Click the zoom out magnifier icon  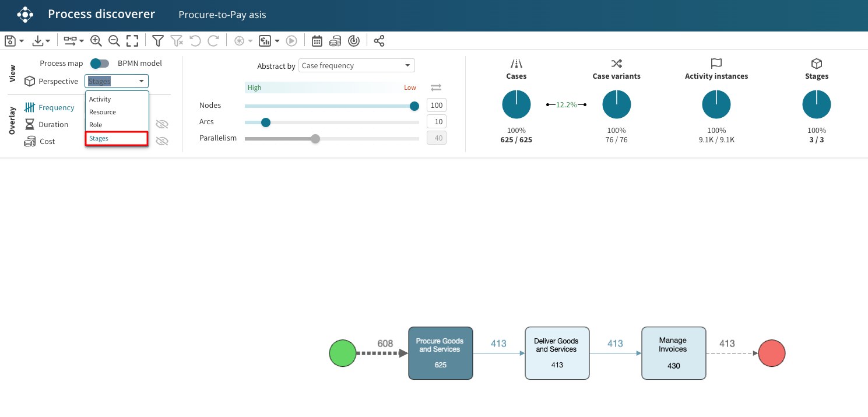pyautogui.click(x=114, y=41)
